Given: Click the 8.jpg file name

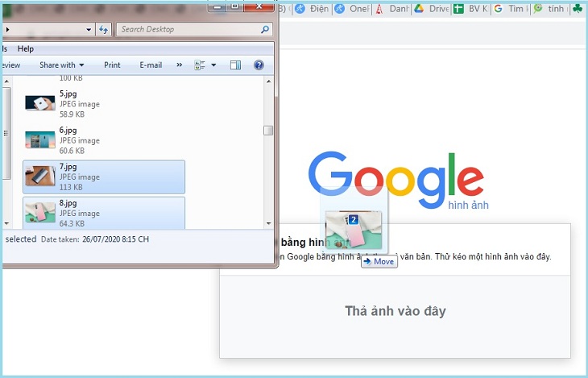Looking at the screenshot, I should click(x=68, y=203).
